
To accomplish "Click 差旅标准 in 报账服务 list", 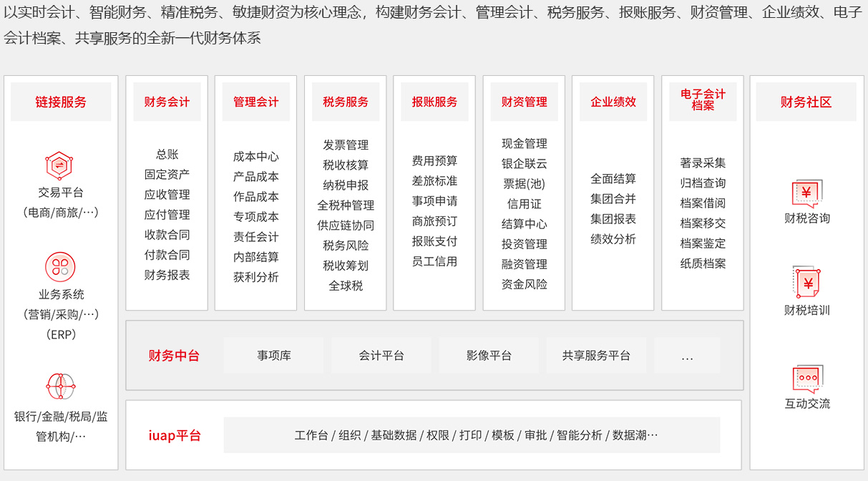I will click(434, 181).
